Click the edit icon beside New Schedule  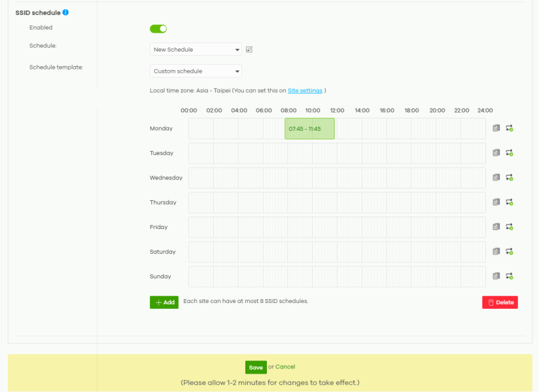pyautogui.click(x=249, y=49)
